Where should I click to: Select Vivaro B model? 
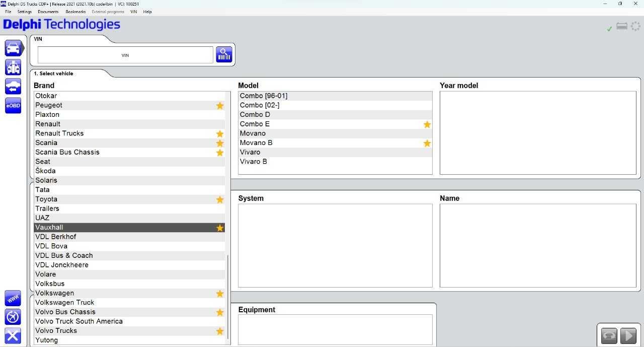pos(335,162)
